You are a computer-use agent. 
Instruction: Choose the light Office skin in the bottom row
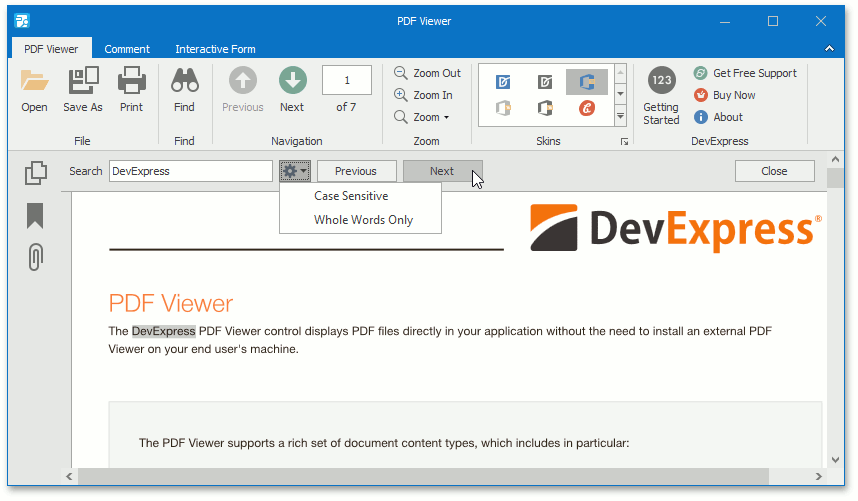[x=503, y=108]
